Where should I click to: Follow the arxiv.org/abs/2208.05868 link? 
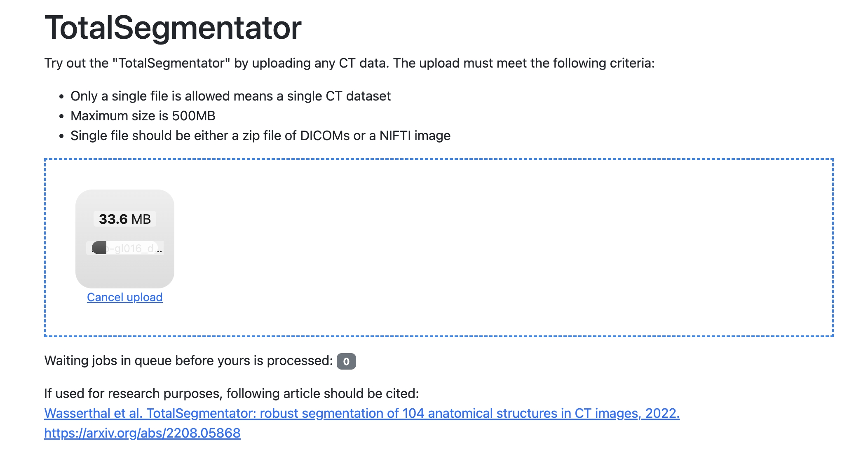142,433
